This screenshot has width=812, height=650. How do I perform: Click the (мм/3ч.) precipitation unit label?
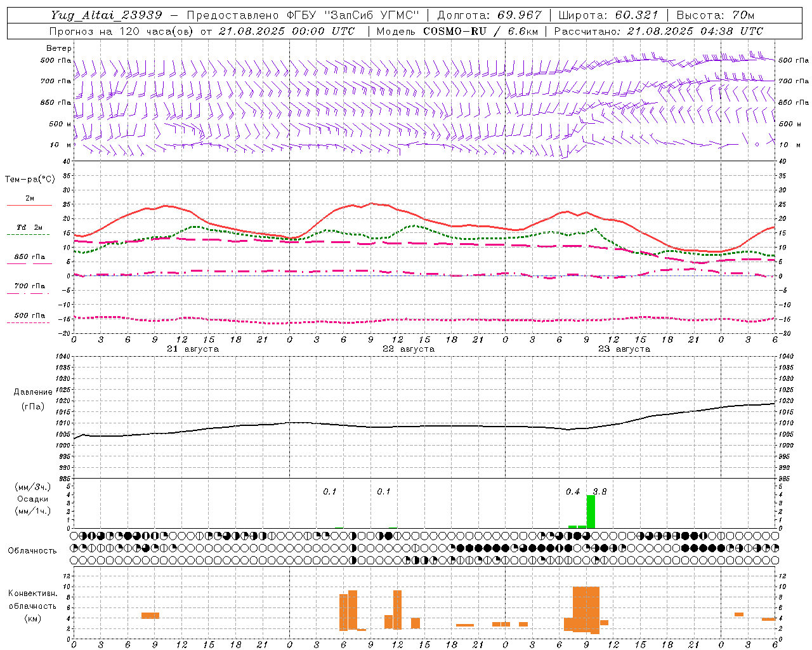point(33,487)
